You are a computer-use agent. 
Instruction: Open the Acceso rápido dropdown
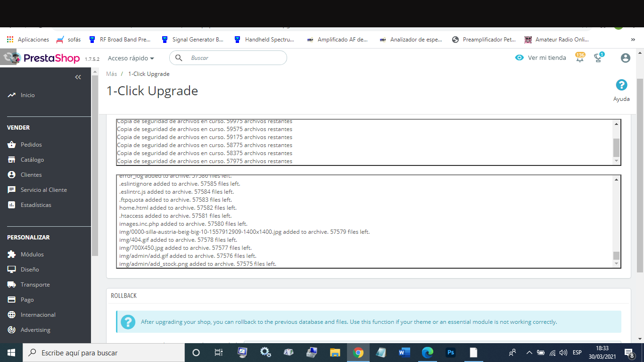tap(131, 58)
